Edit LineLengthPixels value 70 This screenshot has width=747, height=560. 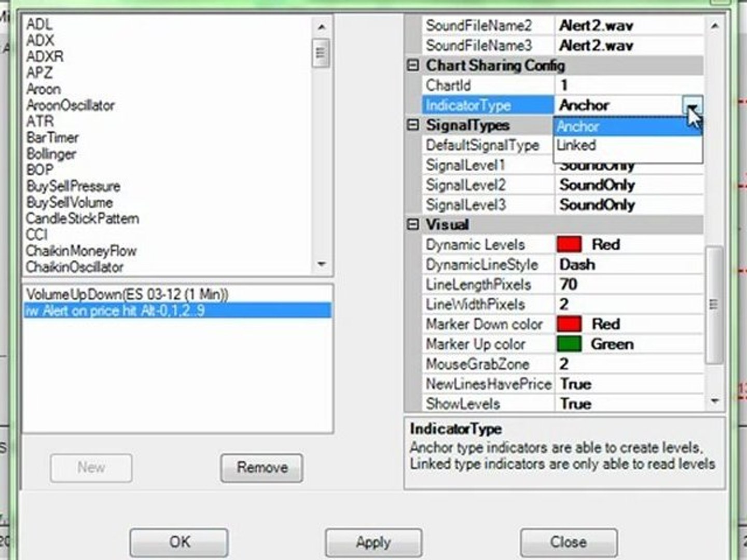coord(629,284)
